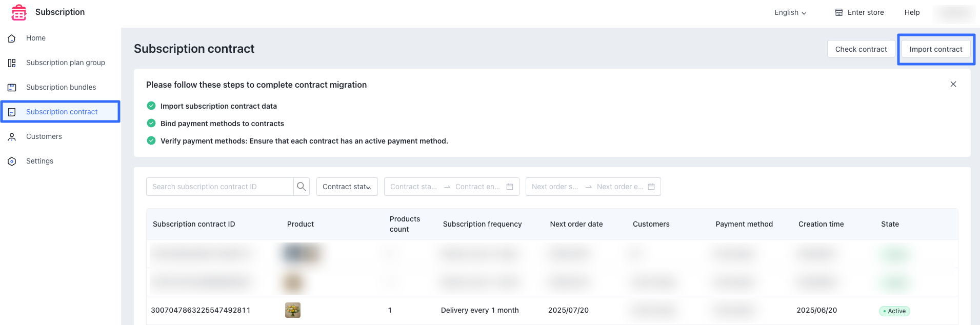Click the Subscription app logo icon

click(x=19, y=12)
